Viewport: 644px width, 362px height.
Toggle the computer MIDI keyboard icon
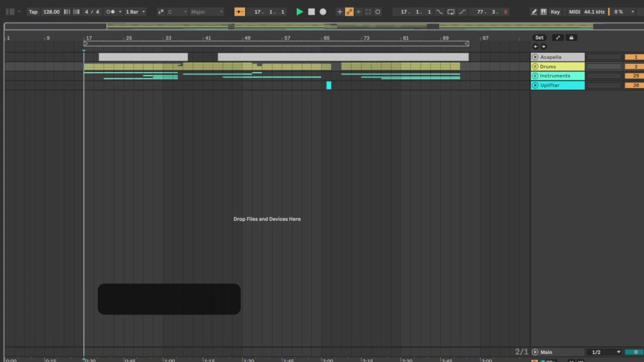pyautogui.click(x=543, y=12)
